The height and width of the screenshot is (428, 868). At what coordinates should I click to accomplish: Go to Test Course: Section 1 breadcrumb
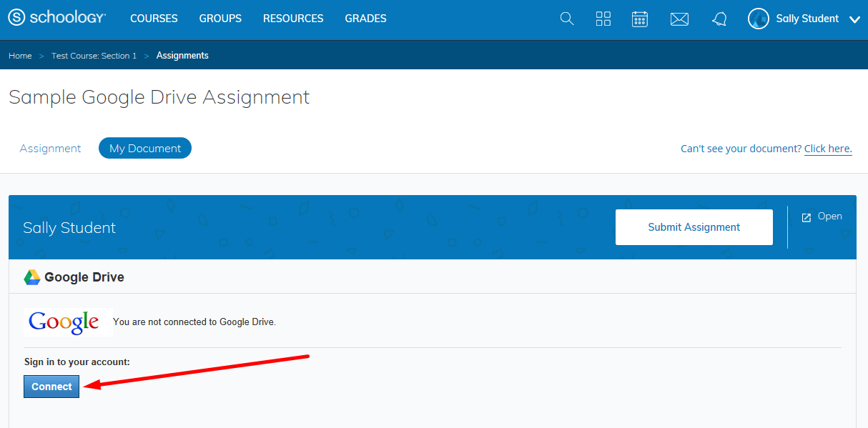[94, 56]
